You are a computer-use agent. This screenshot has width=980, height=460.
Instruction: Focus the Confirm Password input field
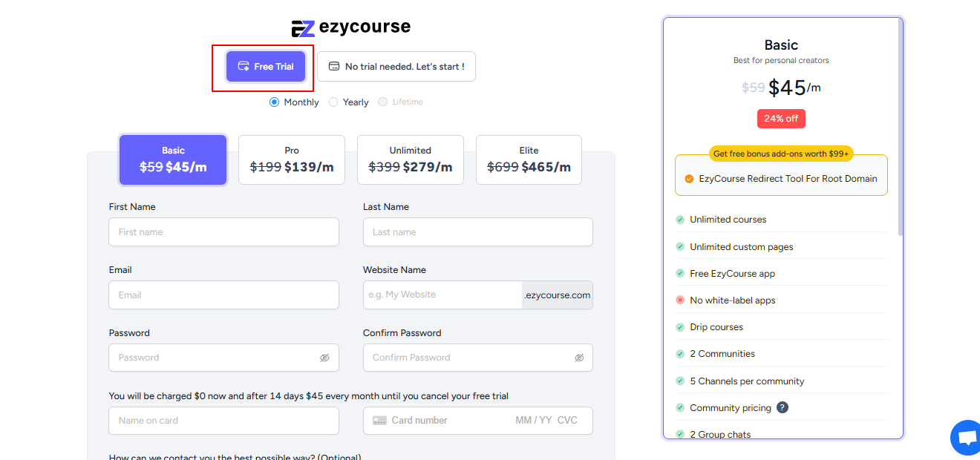[478, 358]
